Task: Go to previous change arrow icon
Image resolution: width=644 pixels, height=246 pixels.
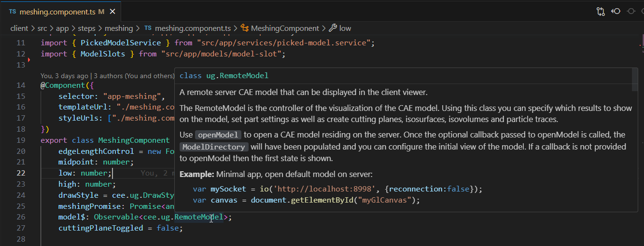Action: (616, 11)
